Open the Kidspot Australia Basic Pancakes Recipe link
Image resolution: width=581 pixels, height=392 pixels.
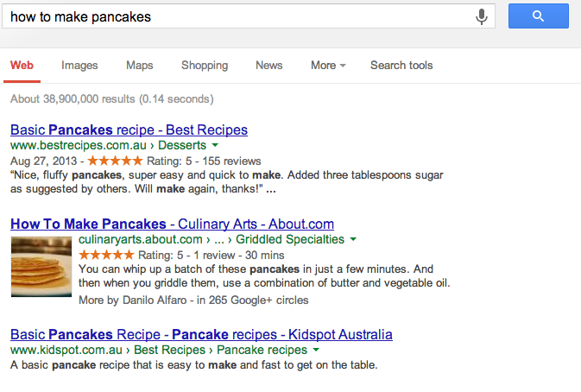tap(201, 334)
